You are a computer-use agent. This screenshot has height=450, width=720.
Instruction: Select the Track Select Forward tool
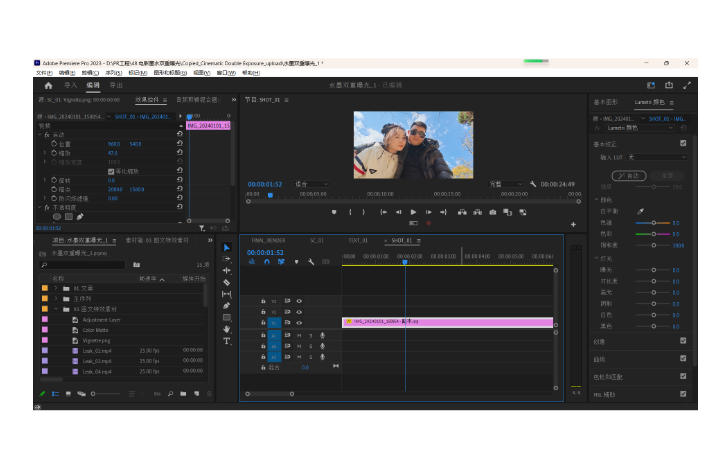[x=226, y=259]
